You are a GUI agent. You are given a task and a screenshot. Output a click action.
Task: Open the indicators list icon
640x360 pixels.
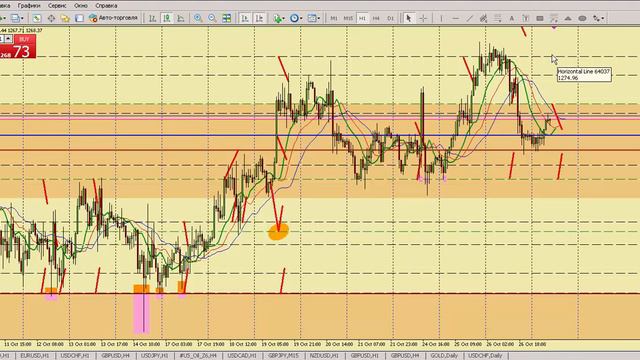[278, 18]
